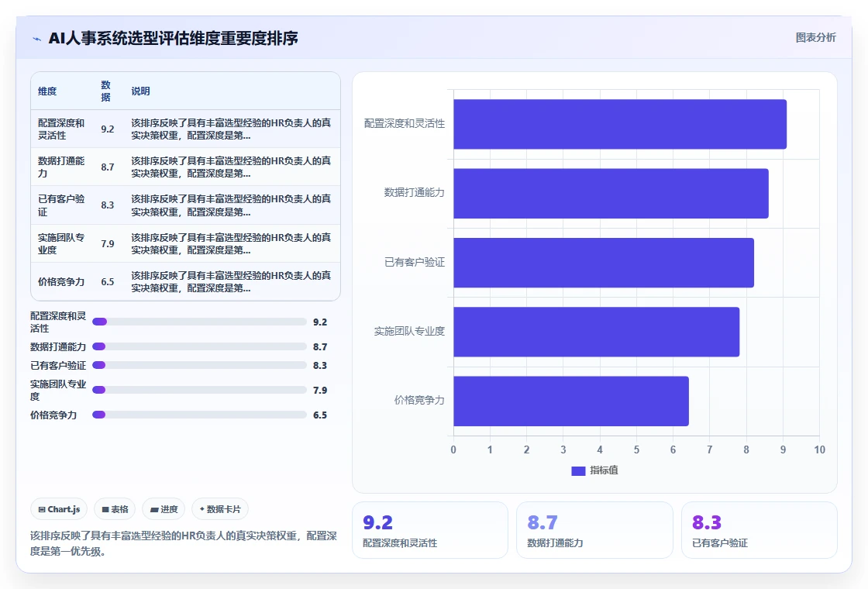The image size is (868, 589).
Task: Click the 价格竞争力 progress bar
Action: coord(199,415)
